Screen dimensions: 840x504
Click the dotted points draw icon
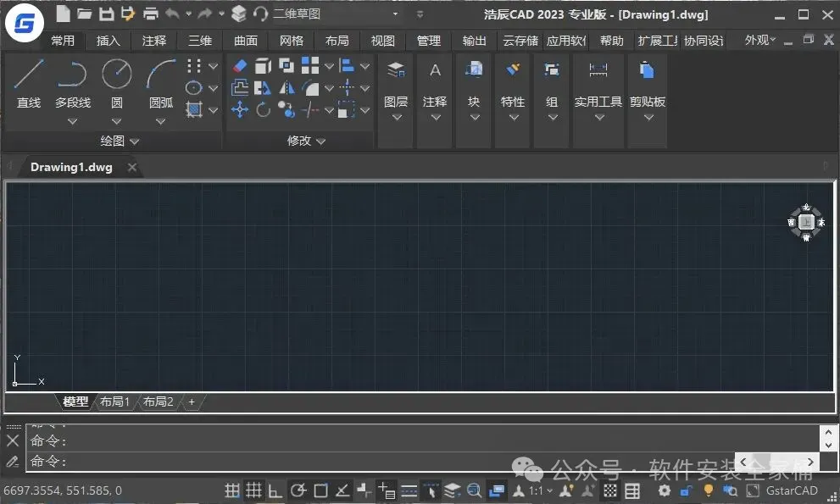coord(194,66)
